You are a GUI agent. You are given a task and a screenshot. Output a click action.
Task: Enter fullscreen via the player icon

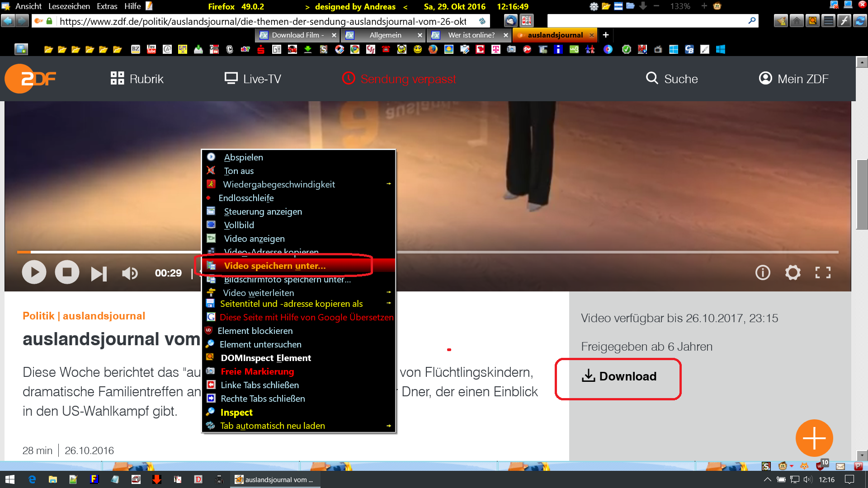(823, 272)
